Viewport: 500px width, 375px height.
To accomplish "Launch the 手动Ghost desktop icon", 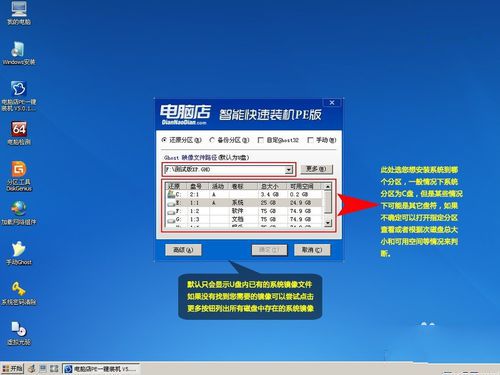I will point(19,253).
